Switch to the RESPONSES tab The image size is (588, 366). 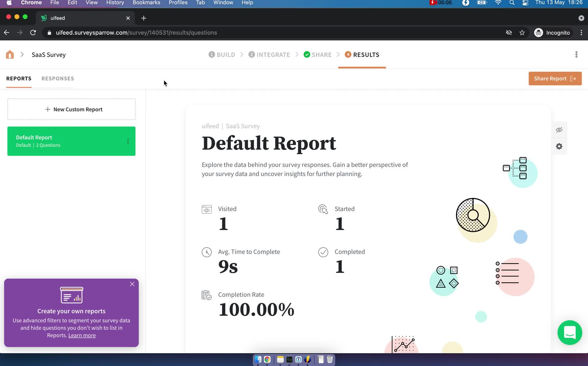[58, 78]
